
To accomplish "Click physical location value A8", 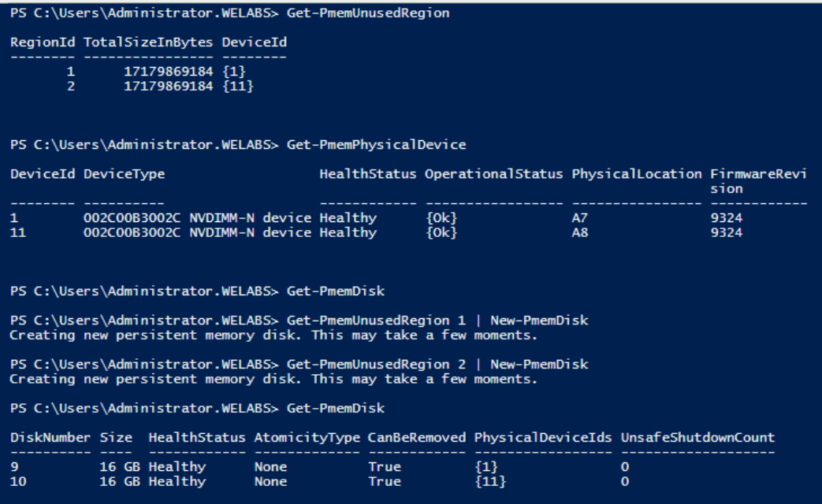I will point(579,233).
